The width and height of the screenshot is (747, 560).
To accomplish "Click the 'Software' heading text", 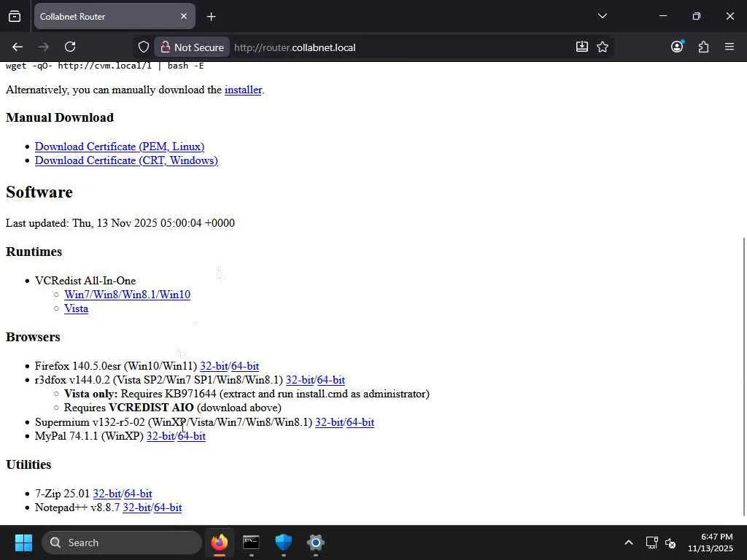I will (x=39, y=192).
